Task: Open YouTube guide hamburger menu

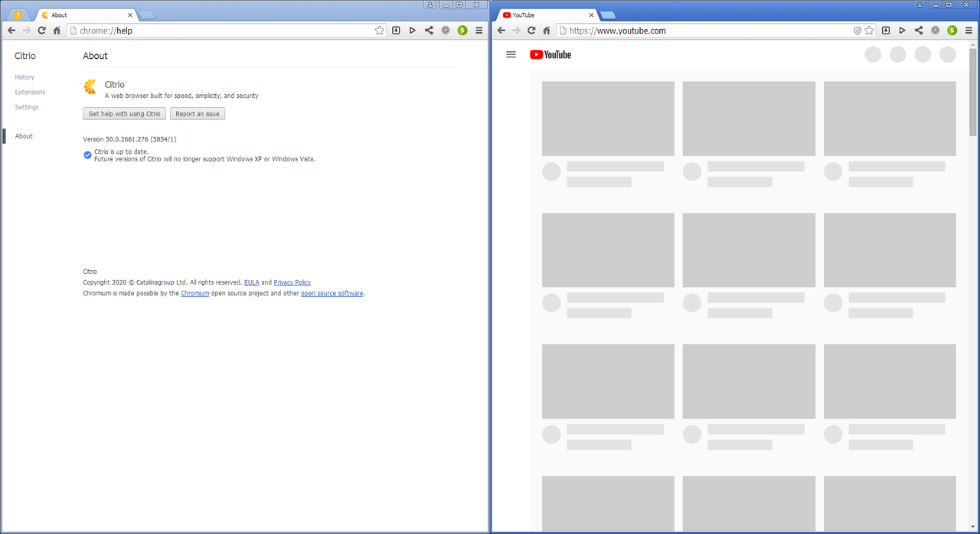Action: (x=511, y=54)
